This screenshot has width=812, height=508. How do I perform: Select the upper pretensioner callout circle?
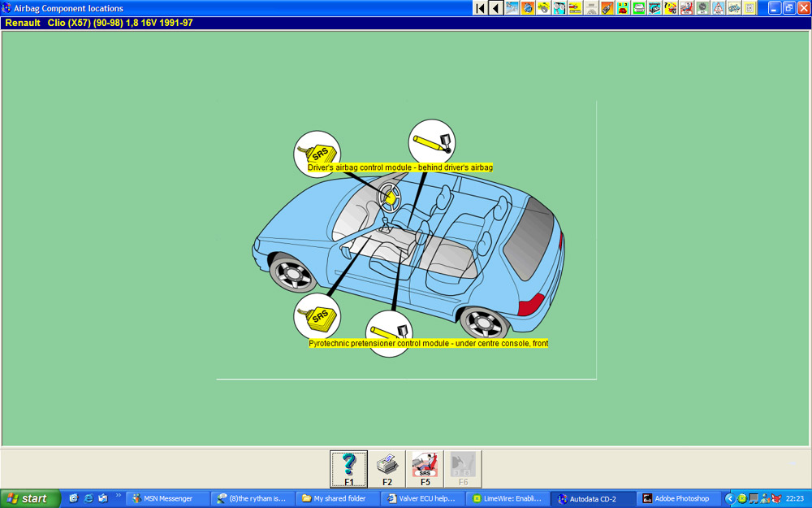431,142
